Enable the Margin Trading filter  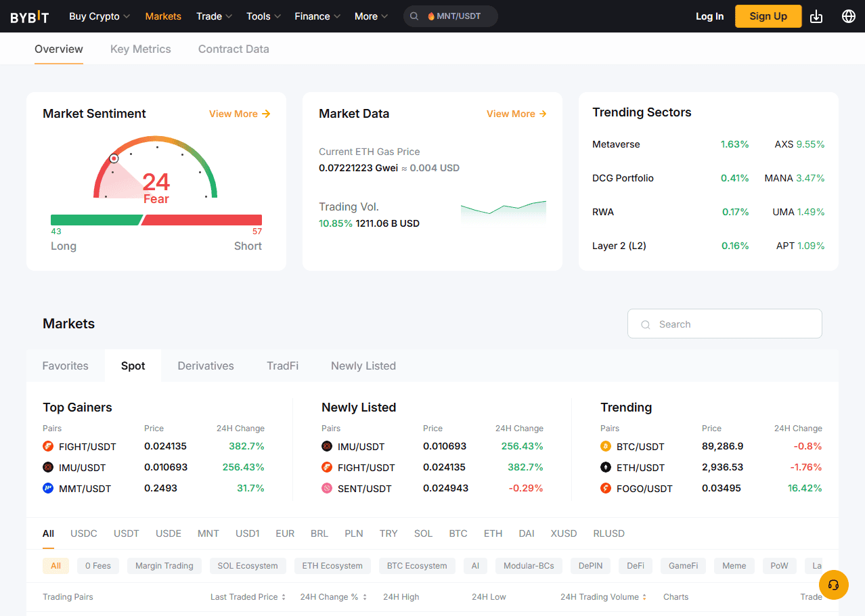click(164, 565)
